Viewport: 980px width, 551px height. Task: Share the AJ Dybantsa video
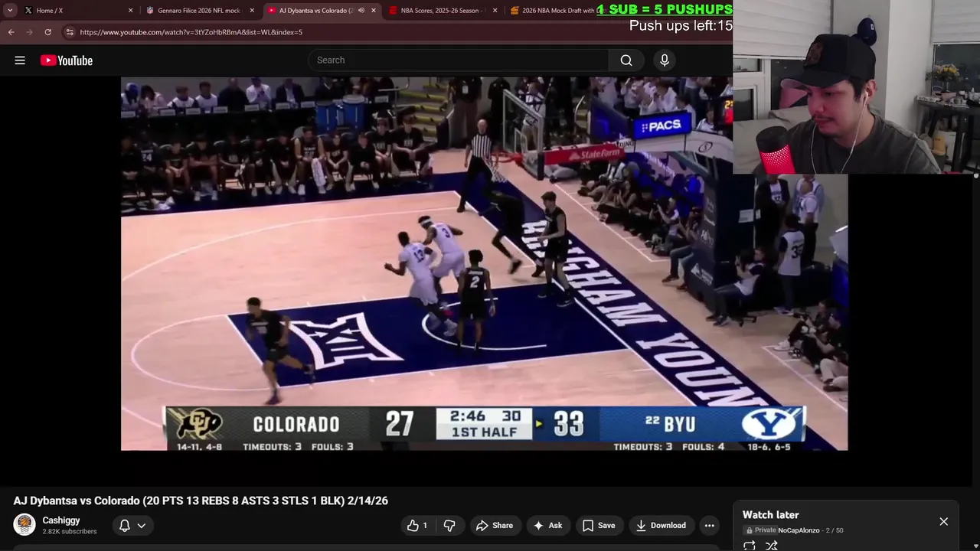494,525
